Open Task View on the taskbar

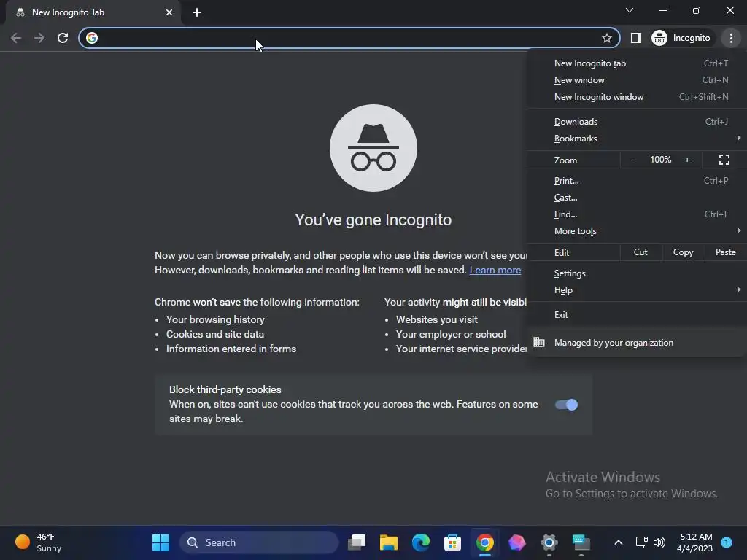click(x=356, y=542)
